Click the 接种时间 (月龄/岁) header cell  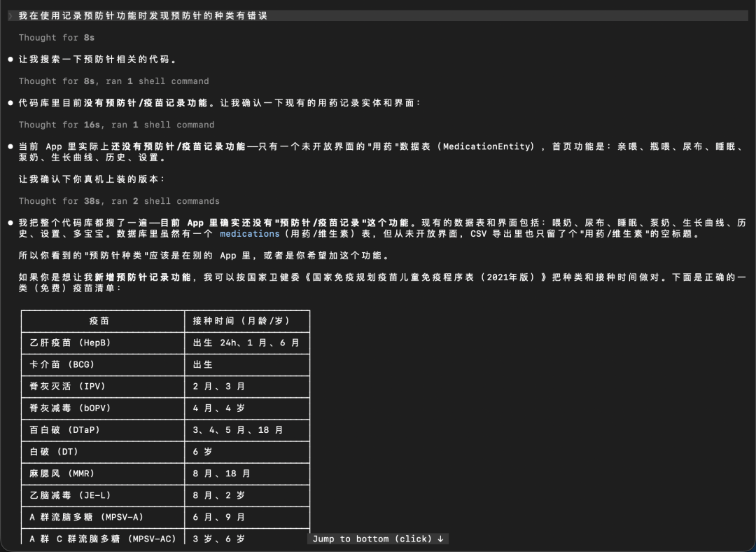point(247,321)
